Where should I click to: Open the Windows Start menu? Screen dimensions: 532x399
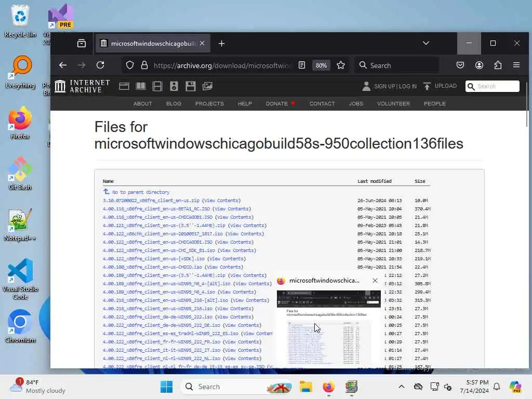(x=166, y=387)
